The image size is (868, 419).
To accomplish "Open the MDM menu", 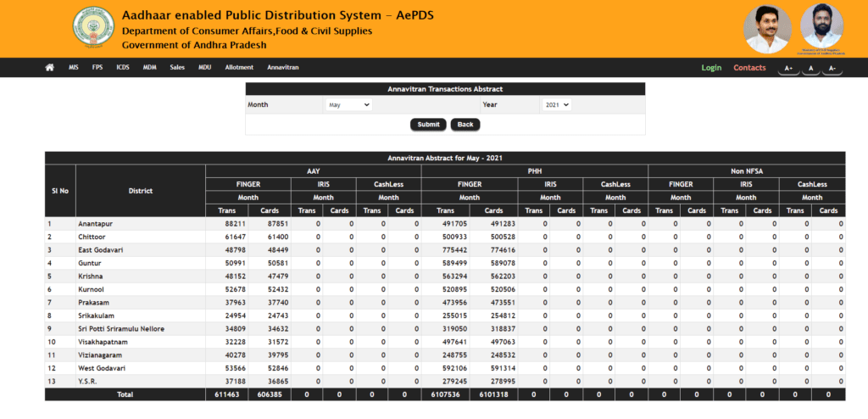I will 149,68.
